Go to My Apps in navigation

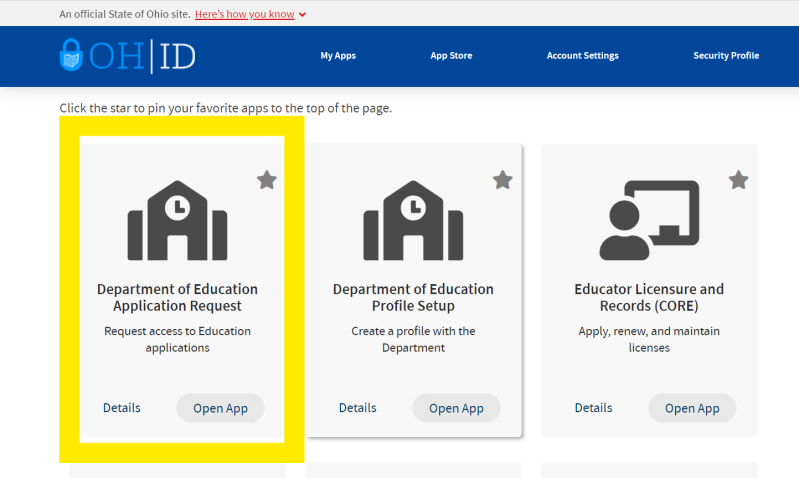tap(338, 56)
